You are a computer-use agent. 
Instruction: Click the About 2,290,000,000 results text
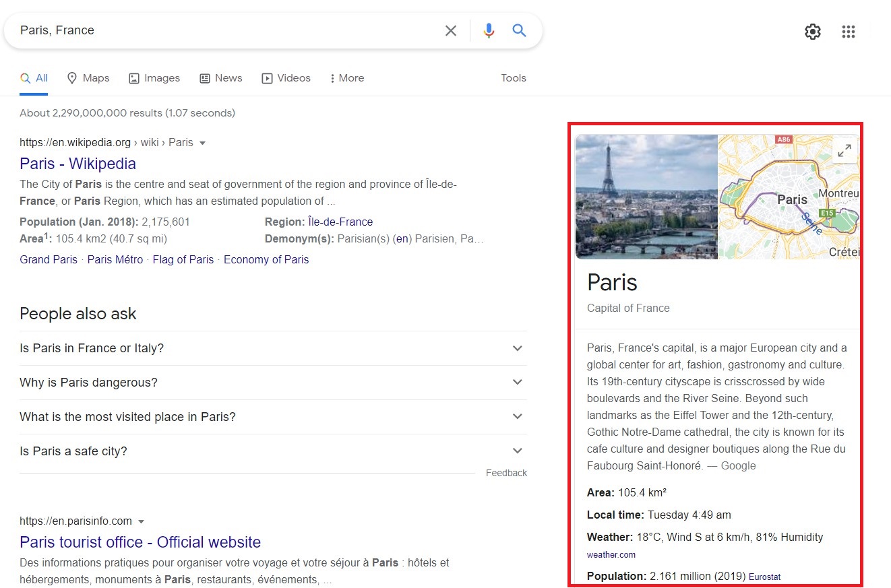[127, 113]
